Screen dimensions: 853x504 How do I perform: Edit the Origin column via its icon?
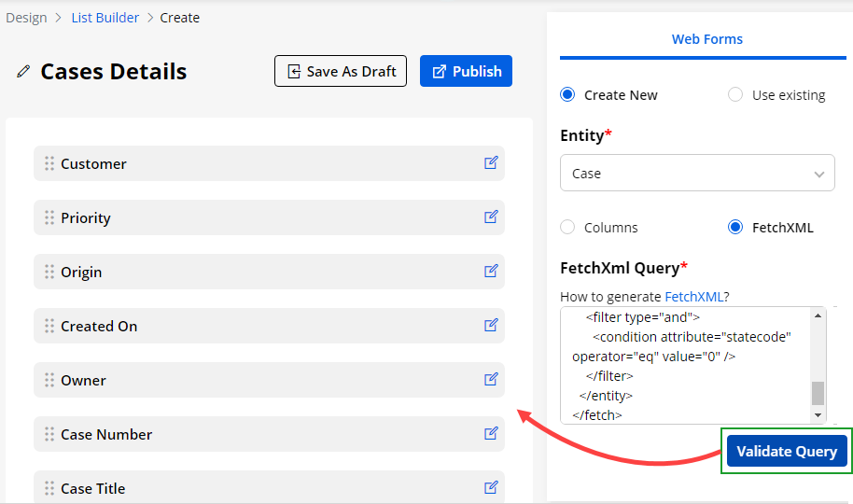coord(491,272)
